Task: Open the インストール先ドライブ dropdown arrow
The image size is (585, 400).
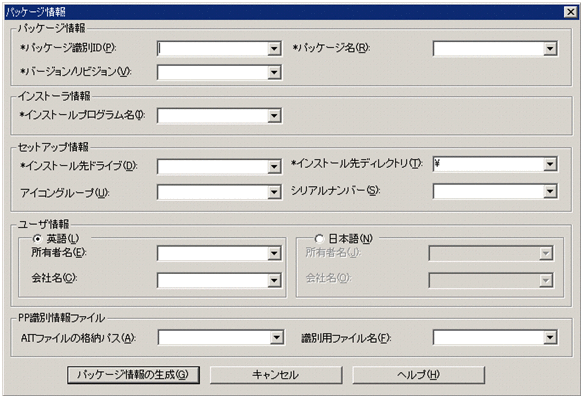Action: 274,166
